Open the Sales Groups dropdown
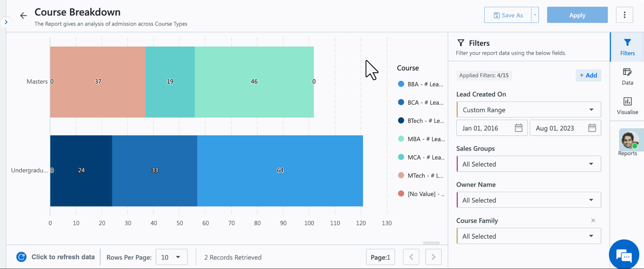Screen dimensions: 644x269 529,164
